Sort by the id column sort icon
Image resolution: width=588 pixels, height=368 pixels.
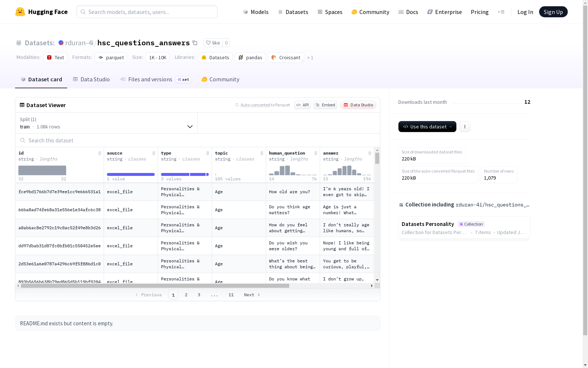tap(100, 153)
